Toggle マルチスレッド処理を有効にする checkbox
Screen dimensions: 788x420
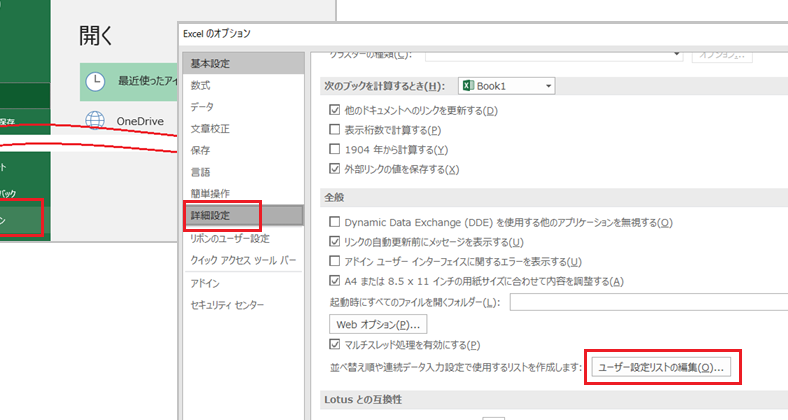click(x=335, y=345)
